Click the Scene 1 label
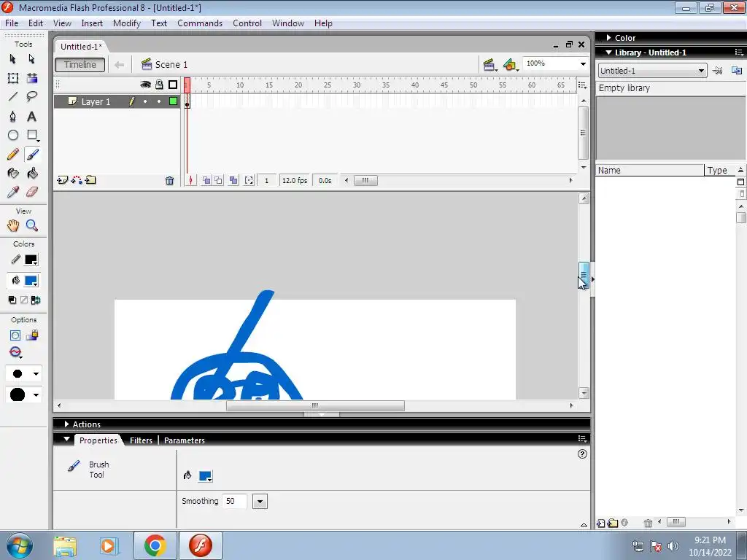Image resolution: width=747 pixels, height=560 pixels. (171, 65)
